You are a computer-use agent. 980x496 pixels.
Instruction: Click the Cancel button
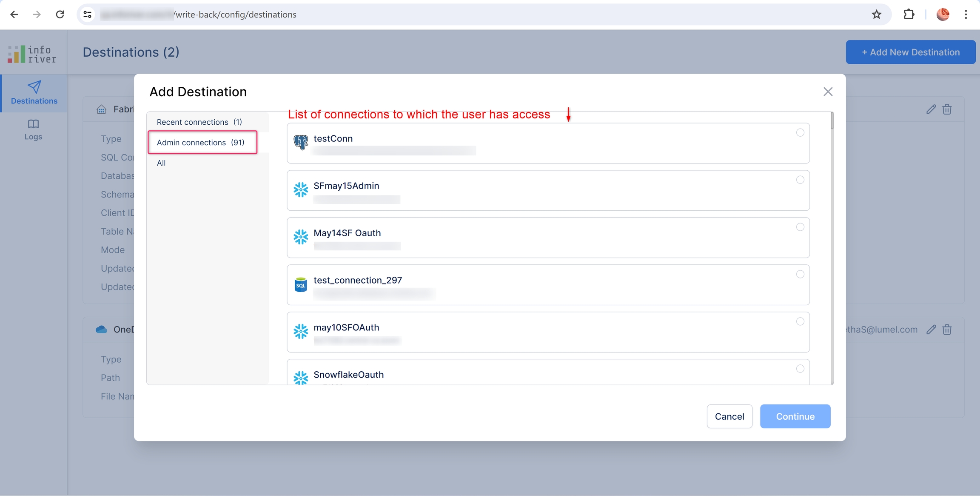[x=729, y=416]
